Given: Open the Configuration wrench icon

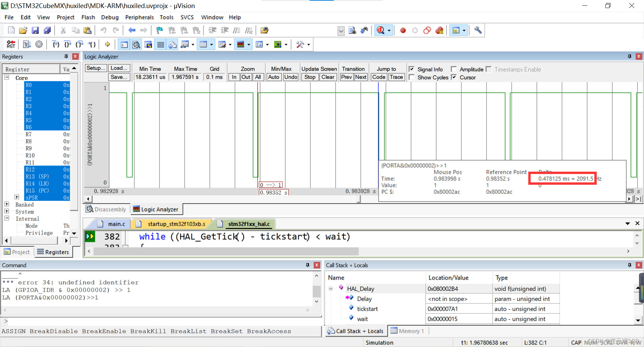Looking at the screenshot, I should point(478,31).
